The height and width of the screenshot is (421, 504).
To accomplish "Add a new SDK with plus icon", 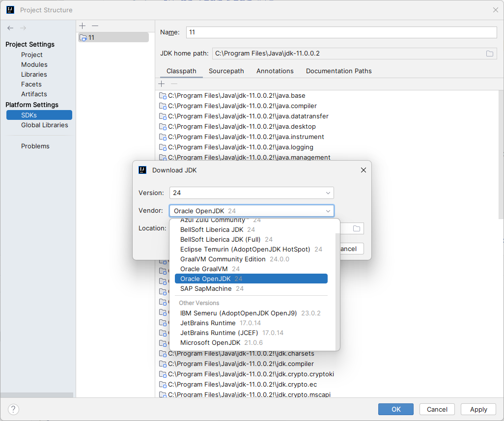I will [x=83, y=26].
